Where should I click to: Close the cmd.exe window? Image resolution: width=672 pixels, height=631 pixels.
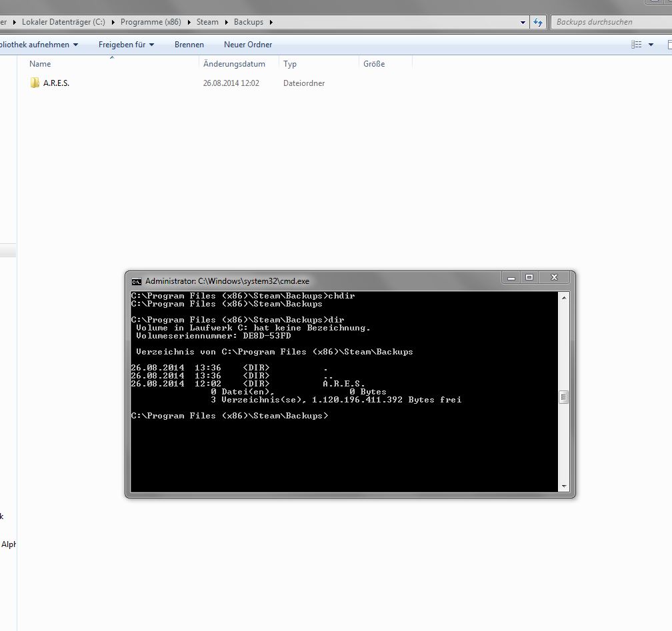(554, 278)
